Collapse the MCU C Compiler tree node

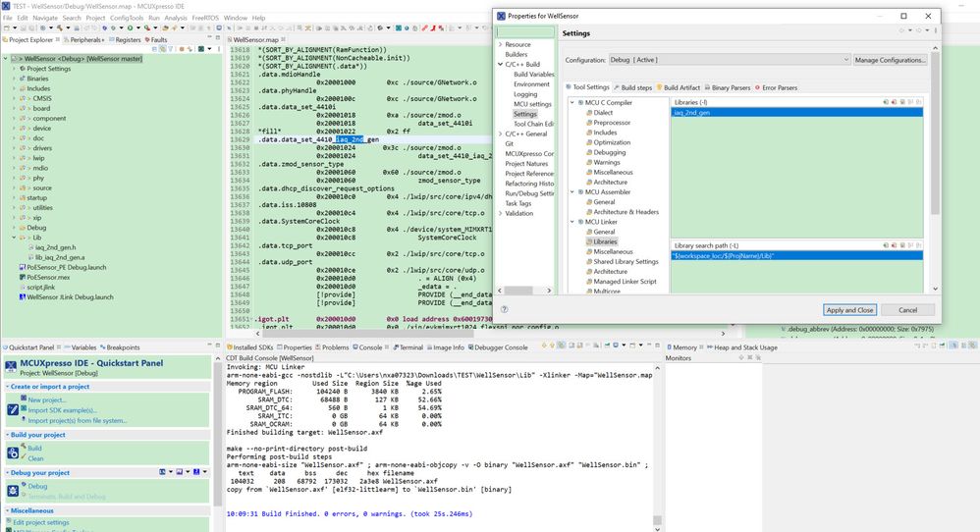573,102
